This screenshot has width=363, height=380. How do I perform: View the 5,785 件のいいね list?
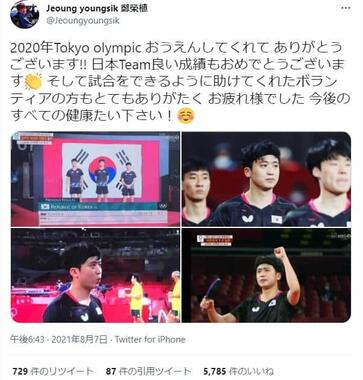click(239, 371)
